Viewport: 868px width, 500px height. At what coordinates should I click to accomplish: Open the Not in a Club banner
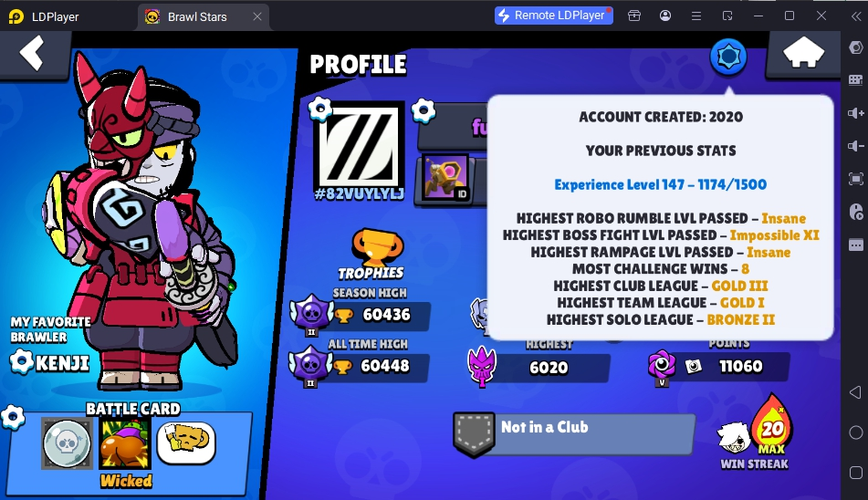[574, 433]
